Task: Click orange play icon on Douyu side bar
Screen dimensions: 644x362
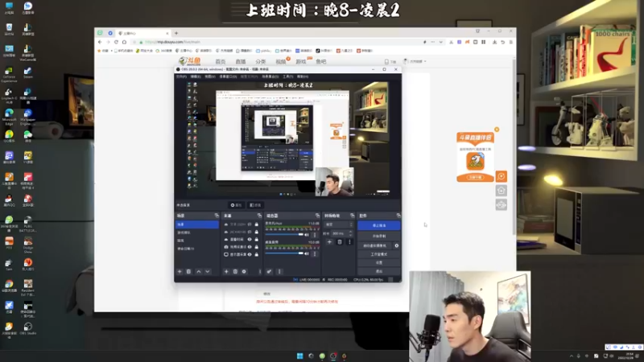Action: (x=501, y=176)
